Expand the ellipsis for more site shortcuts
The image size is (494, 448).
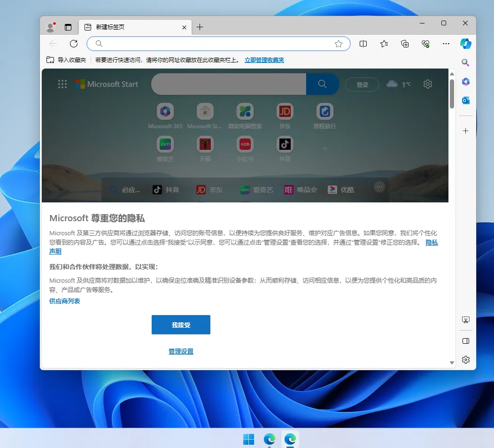379,186
